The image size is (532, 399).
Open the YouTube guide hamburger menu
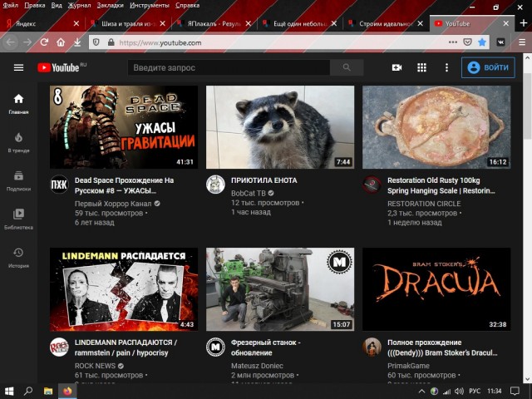pyautogui.click(x=18, y=67)
